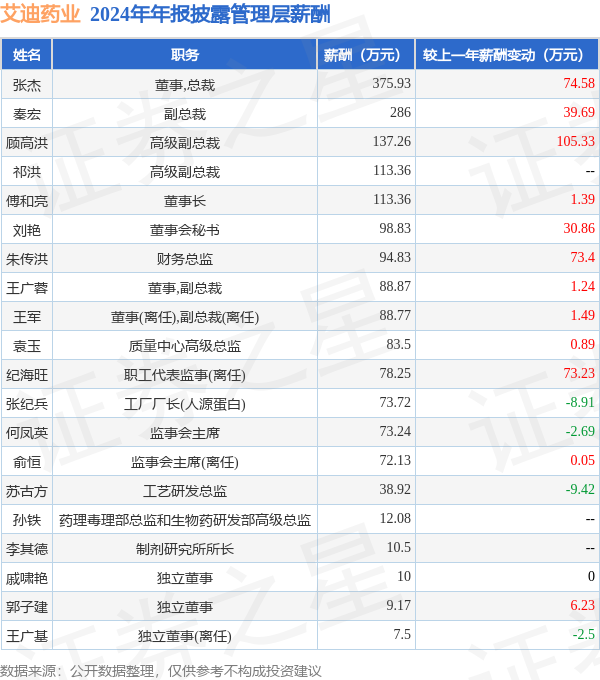Click the 数据来源 disclaimer footer text
This screenshot has height=680, width=600.
pos(161,671)
